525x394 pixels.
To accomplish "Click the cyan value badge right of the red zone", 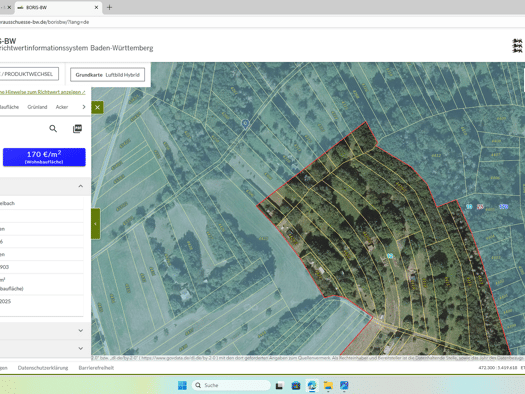I will (x=469, y=207).
